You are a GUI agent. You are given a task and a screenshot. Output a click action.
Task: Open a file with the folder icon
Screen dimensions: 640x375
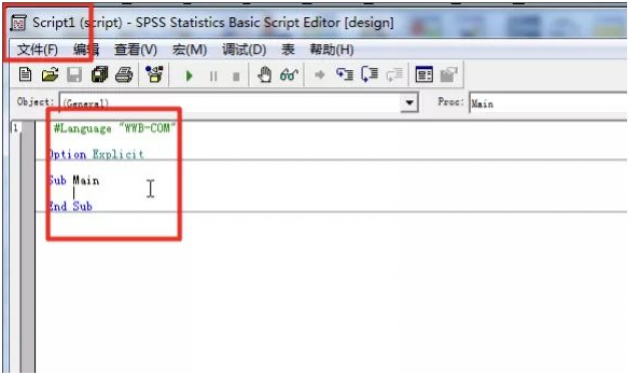click(50, 75)
